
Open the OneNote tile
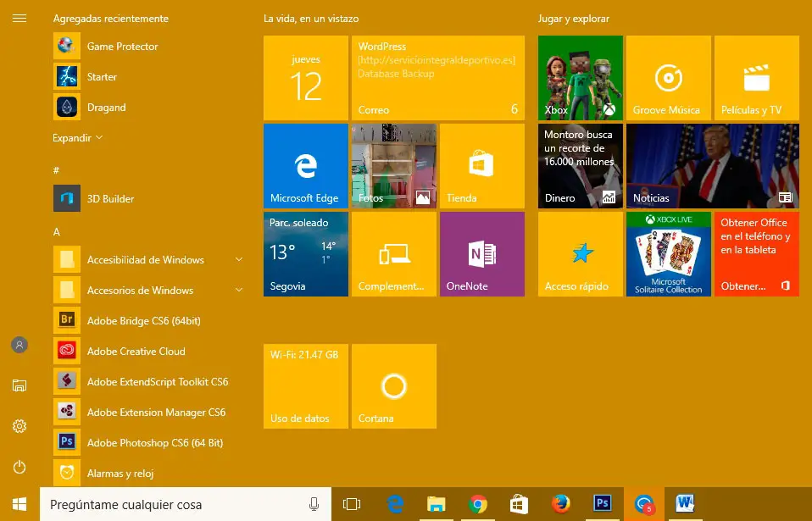point(481,254)
